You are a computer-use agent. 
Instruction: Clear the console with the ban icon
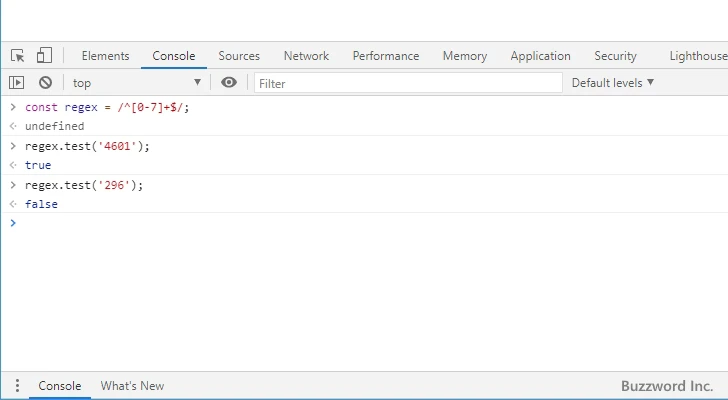pyautogui.click(x=45, y=83)
